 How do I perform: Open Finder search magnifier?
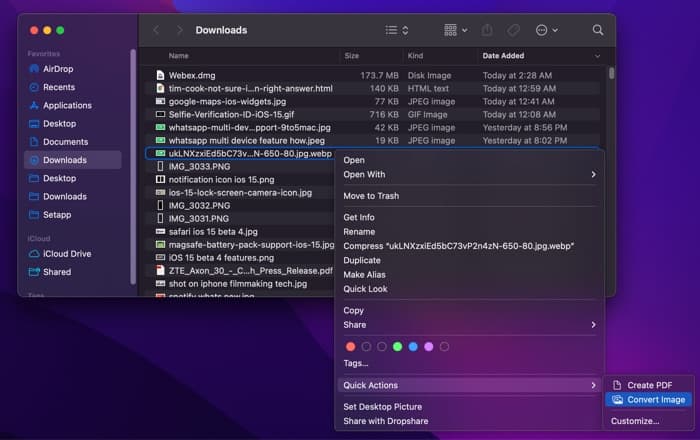tap(598, 30)
